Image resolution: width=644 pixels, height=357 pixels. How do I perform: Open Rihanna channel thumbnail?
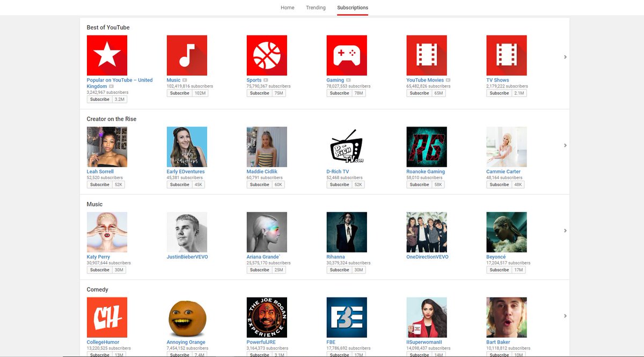click(x=347, y=232)
